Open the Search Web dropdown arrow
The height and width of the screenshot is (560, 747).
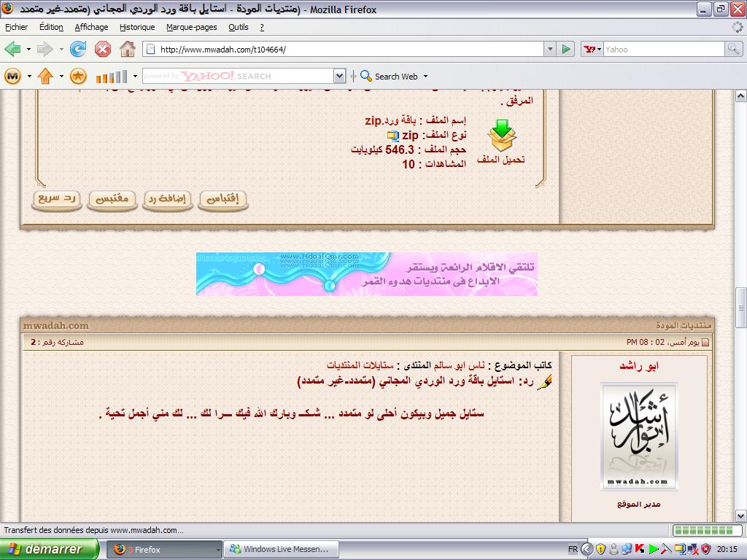tap(425, 77)
